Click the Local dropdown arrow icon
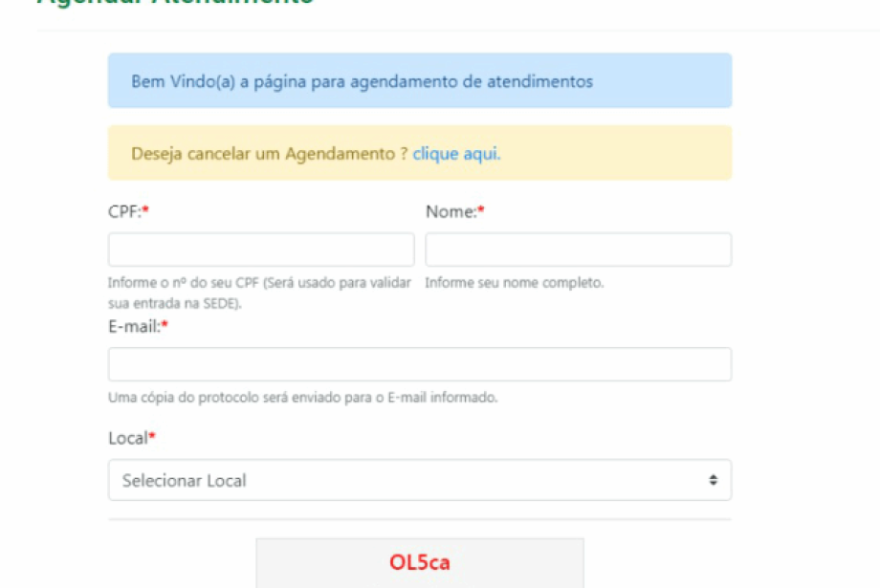Viewport: 880px width, 588px height. pyautogui.click(x=713, y=480)
